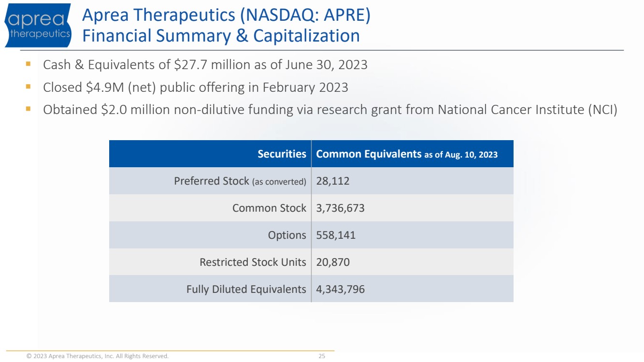Screen dimensions: 644x362
Task: Click the National Cancer Institute grant bullet
Action: coord(330,110)
